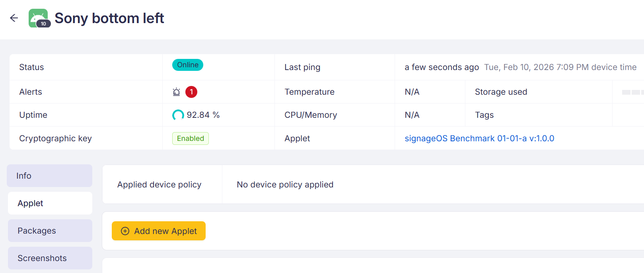Click the last ping device time text
The width and height of the screenshot is (644, 273).
pos(560,67)
